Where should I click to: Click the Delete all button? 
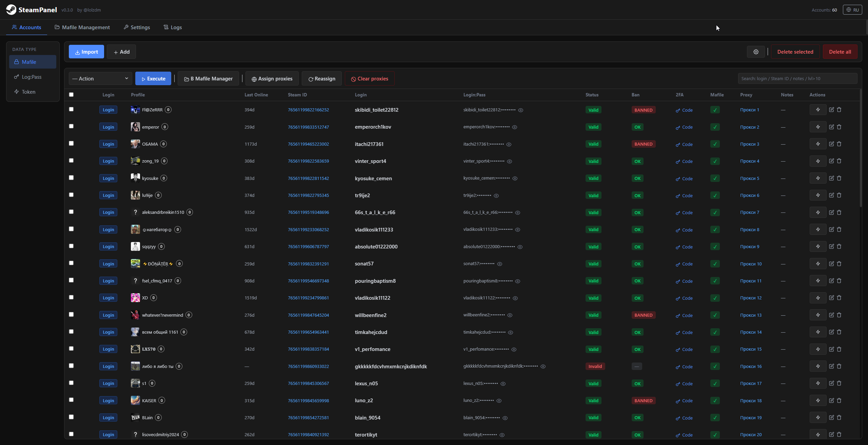(840, 52)
